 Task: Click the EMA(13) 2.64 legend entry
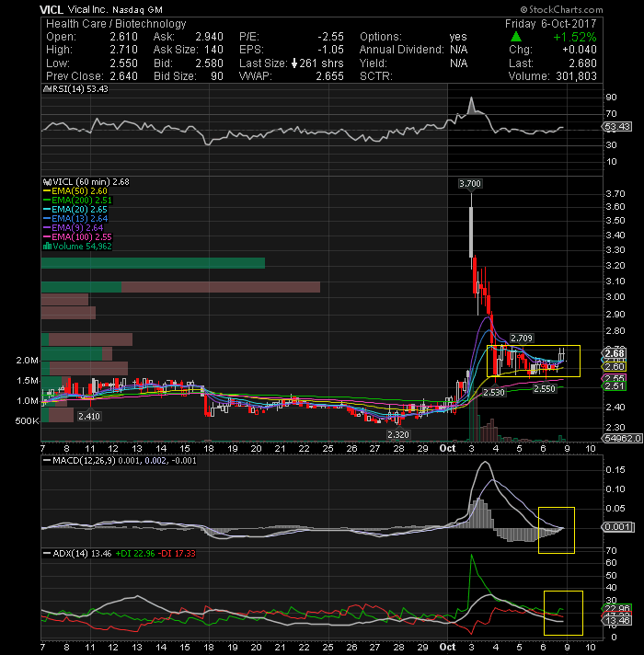pyautogui.click(x=79, y=219)
